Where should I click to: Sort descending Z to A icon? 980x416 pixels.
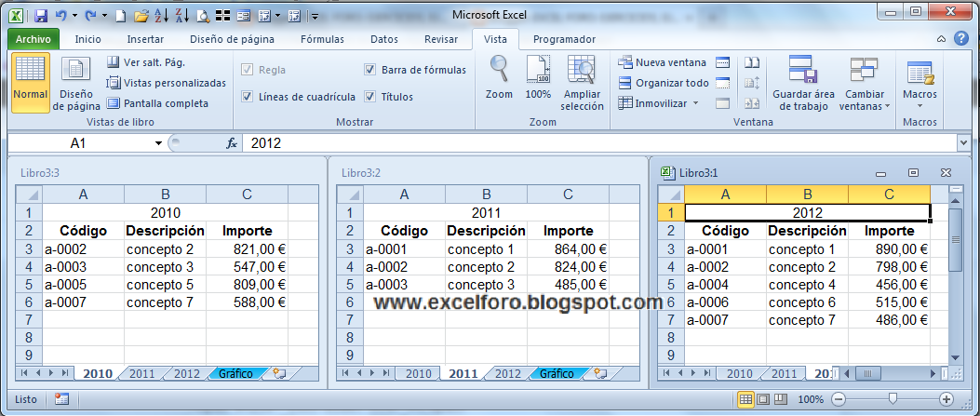click(181, 15)
